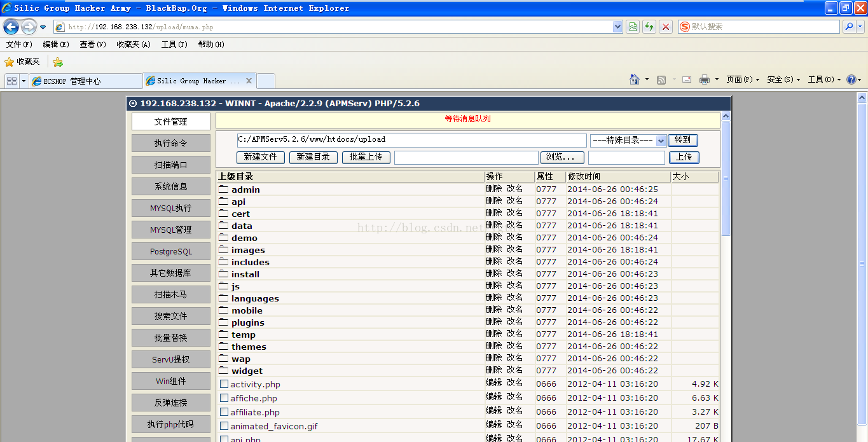
Task: Click the collapse icon beside 192.168.238.132 header
Action: tap(133, 104)
